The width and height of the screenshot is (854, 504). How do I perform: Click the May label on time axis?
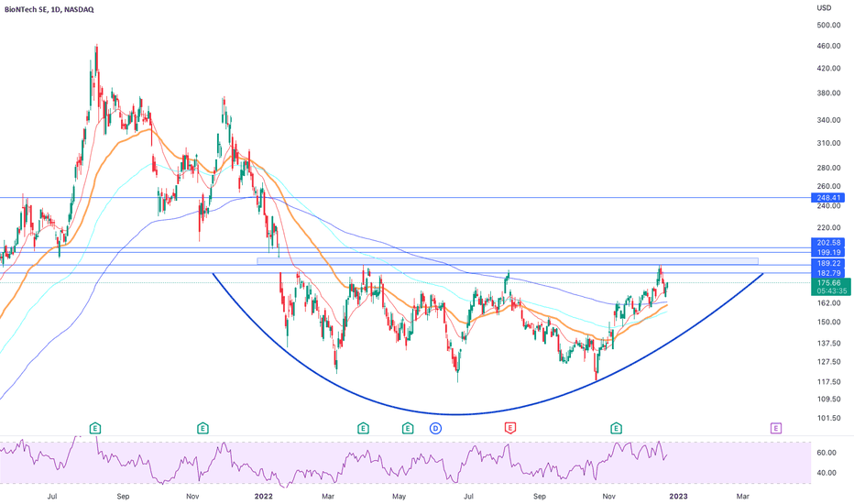coord(400,496)
